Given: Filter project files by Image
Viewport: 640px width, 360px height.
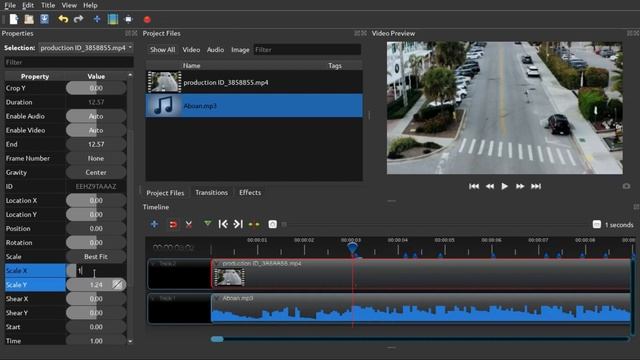Looking at the screenshot, I should click(x=240, y=50).
